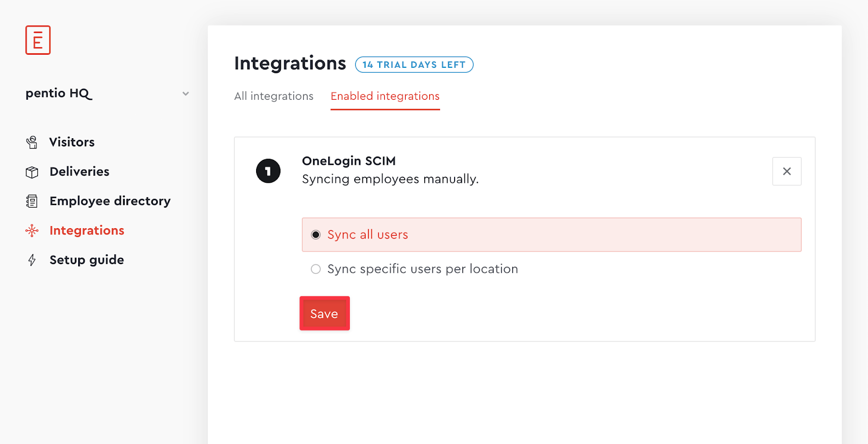
Task: Click the Envoy logo icon
Action: coord(38,40)
